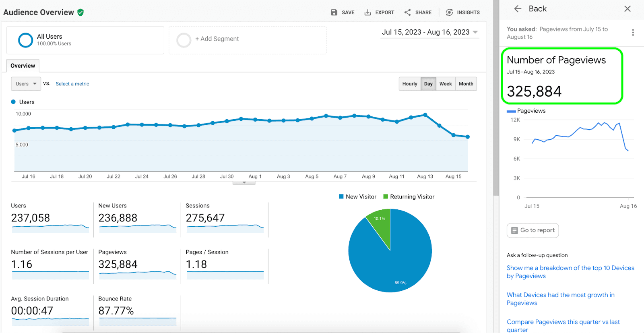The image size is (644, 333).
Task: Click the Number of Pageviews heading
Action: [556, 60]
